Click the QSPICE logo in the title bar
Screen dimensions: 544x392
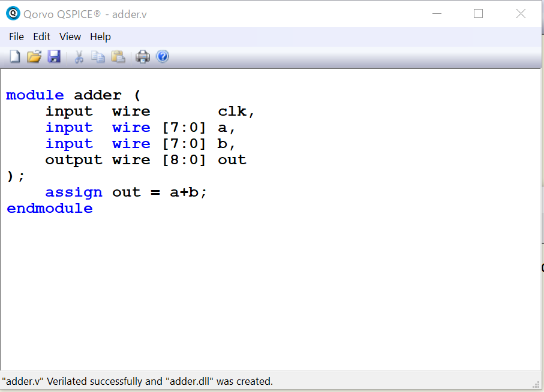pos(13,13)
